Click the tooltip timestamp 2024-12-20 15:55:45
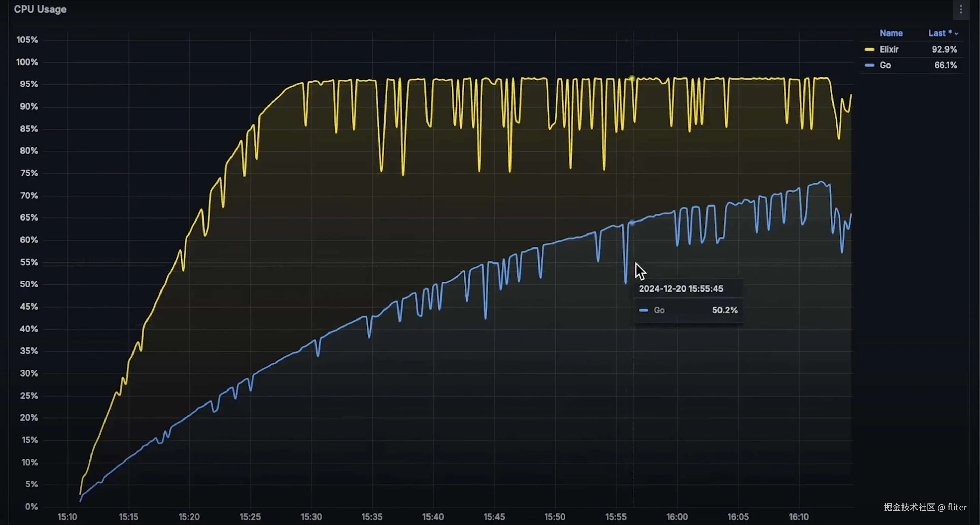This screenshot has width=980, height=525. (x=681, y=289)
